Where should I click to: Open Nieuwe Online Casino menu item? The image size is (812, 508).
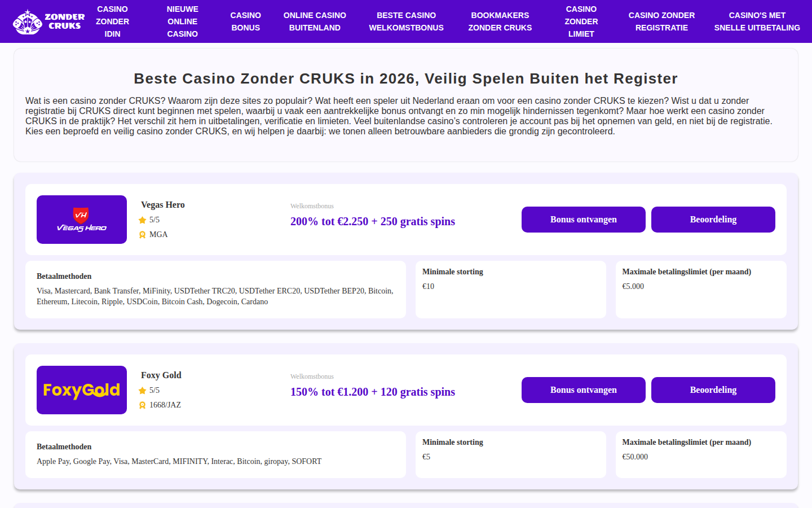coord(183,21)
